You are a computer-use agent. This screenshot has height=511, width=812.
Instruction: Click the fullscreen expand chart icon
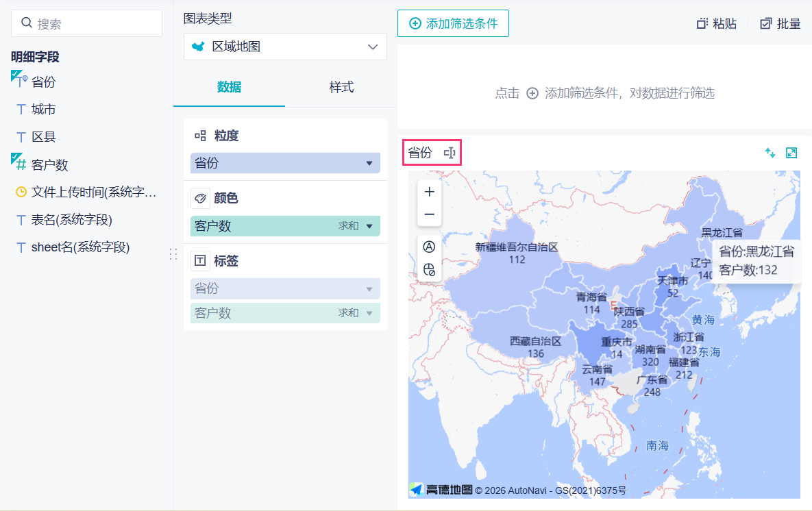click(x=791, y=153)
